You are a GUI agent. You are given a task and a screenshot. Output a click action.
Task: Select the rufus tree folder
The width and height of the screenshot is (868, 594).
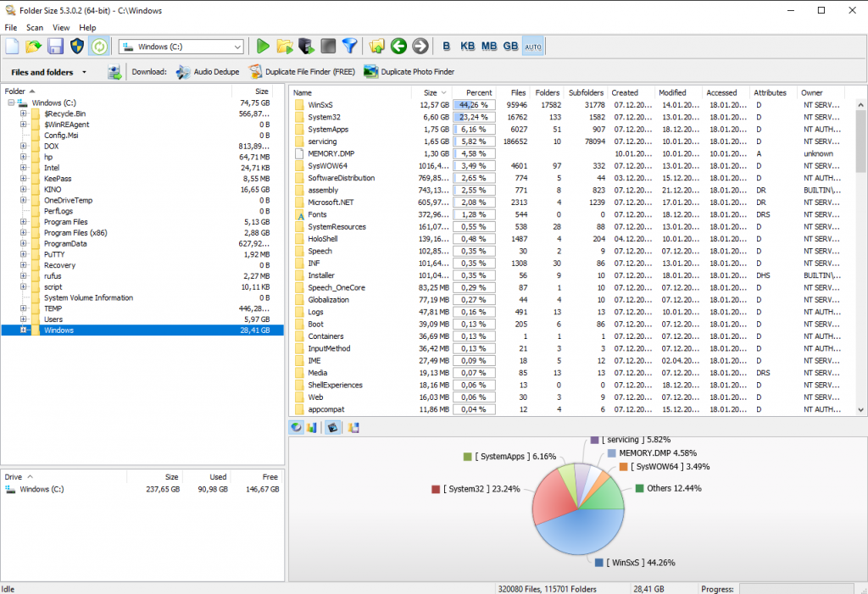pyautogui.click(x=53, y=275)
